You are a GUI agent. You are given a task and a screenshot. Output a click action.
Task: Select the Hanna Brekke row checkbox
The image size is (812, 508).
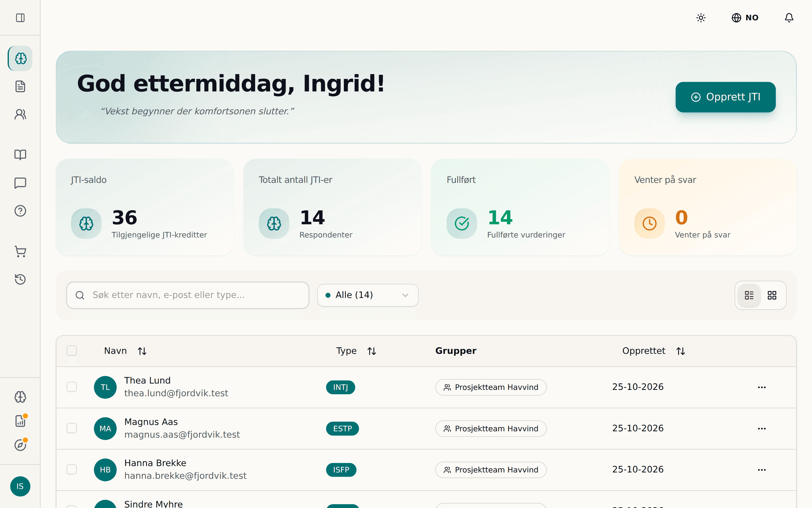[x=72, y=469]
